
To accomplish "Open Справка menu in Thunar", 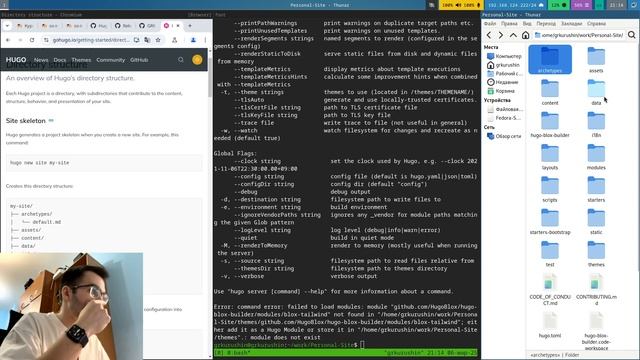I will [596, 24].
